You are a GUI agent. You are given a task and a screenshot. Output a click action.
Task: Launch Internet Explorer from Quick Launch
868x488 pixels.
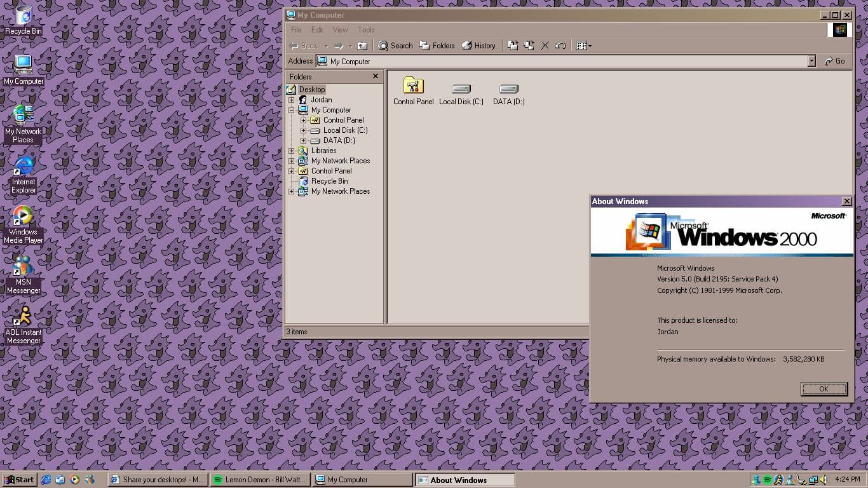click(x=46, y=480)
